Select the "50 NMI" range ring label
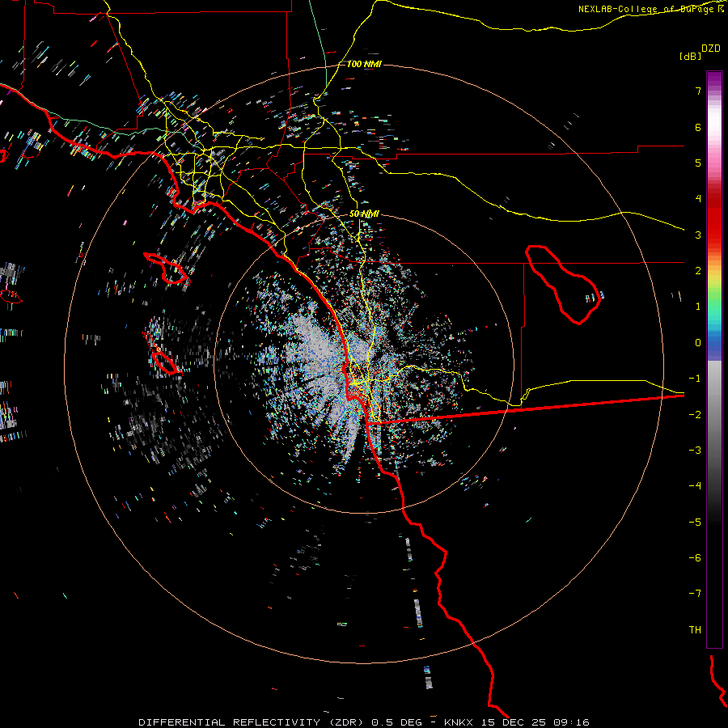Screen dimensions: 728x728 (x=364, y=214)
